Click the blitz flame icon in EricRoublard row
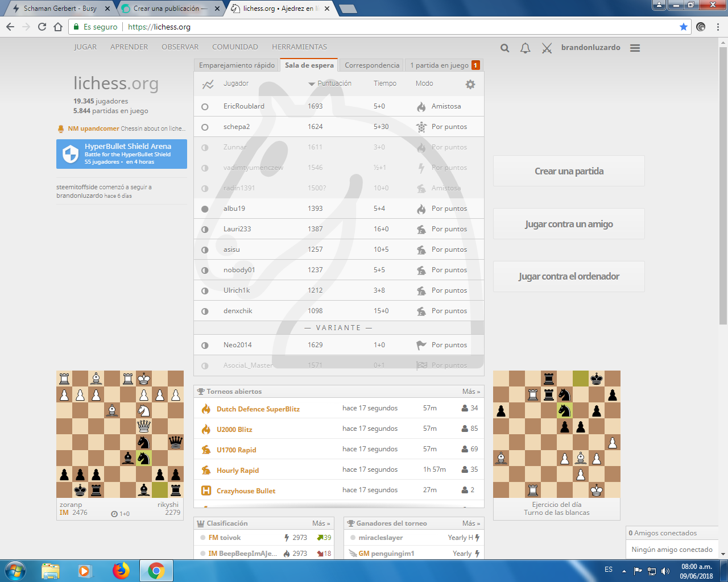The width and height of the screenshot is (728, 582). [421, 106]
